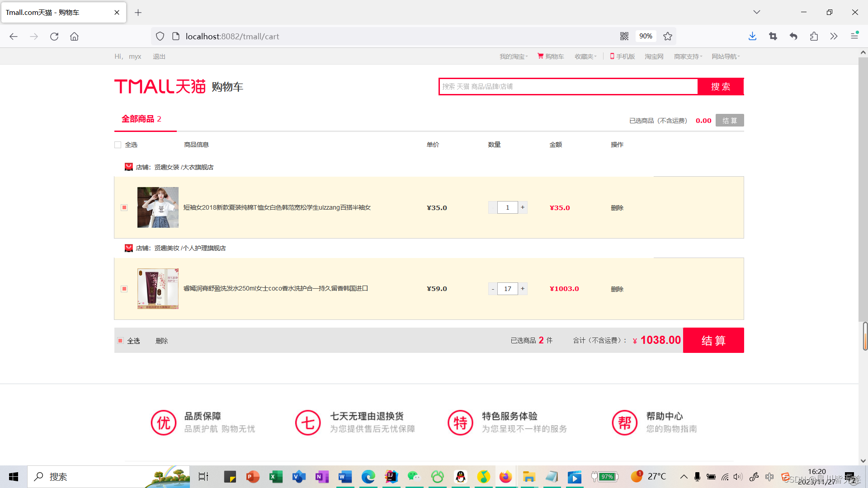
Task: Go to browser home page
Action: (x=74, y=36)
